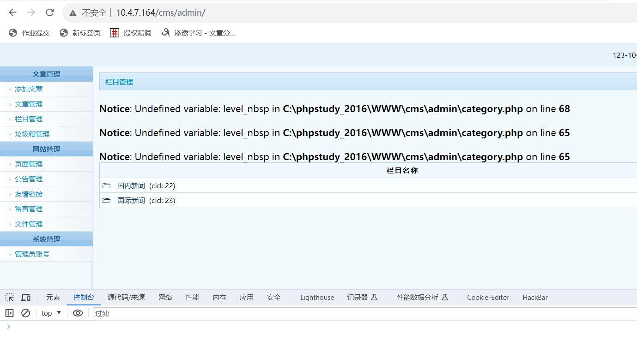This screenshot has height=364, width=637.
Task: Open the top JavaScript context dropdown
Action: [51, 313]
